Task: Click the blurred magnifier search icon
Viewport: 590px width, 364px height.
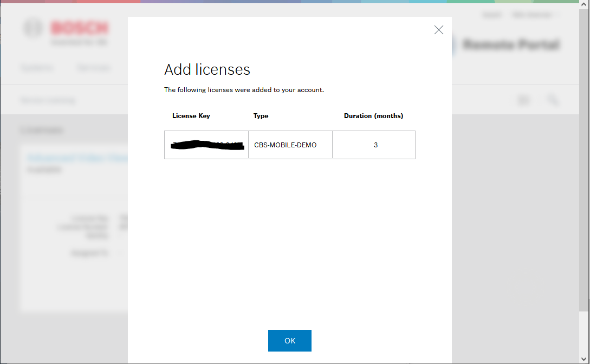Action: pos(553,100)
